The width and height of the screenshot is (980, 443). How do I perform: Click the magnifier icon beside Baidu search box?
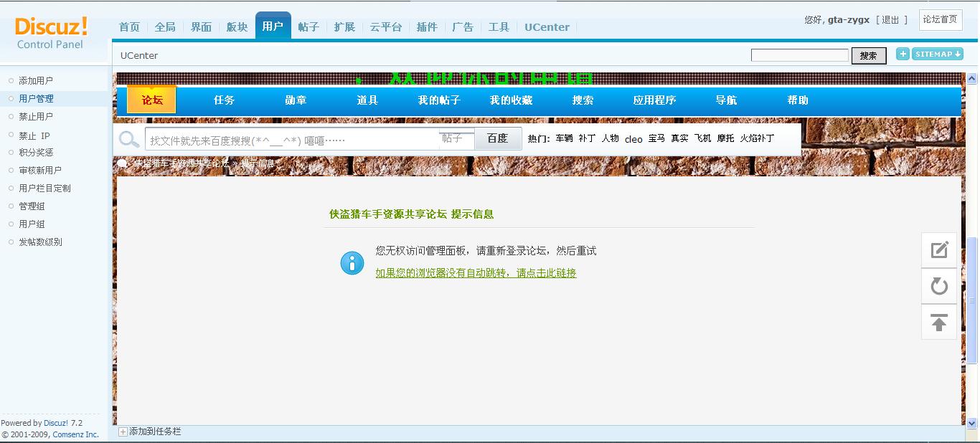click(129, 139)
